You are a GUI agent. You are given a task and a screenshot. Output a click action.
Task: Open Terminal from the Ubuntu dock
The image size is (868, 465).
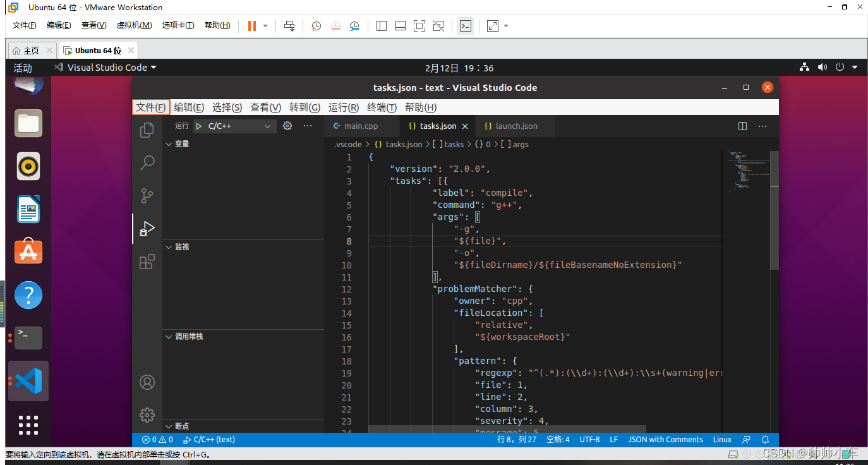click(28, 337)
